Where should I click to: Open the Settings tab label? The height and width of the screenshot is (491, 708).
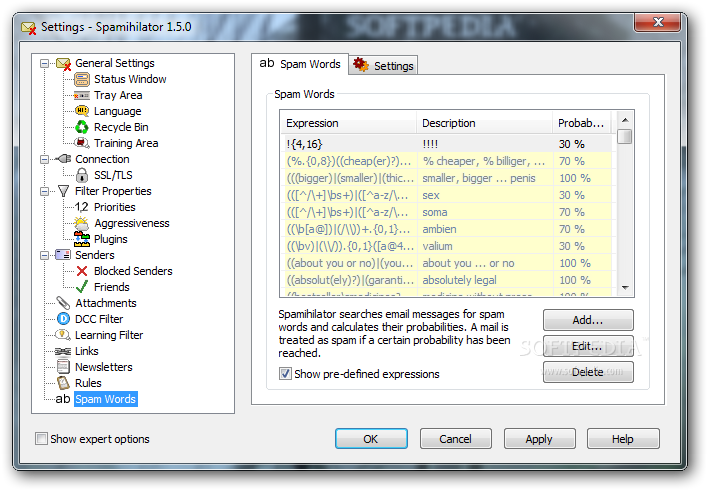pyautogui.click(x=393, y=66)
